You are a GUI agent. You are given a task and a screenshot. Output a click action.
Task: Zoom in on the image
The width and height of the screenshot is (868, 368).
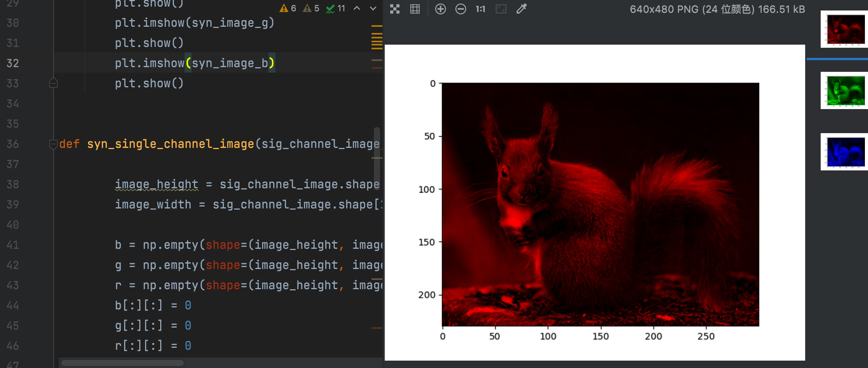tap(440, 9)
